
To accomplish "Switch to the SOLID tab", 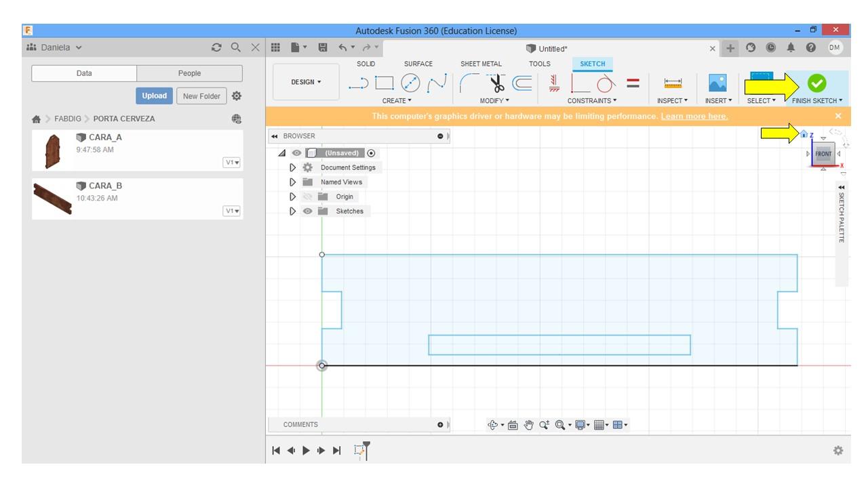I will [x=366, y=64].
